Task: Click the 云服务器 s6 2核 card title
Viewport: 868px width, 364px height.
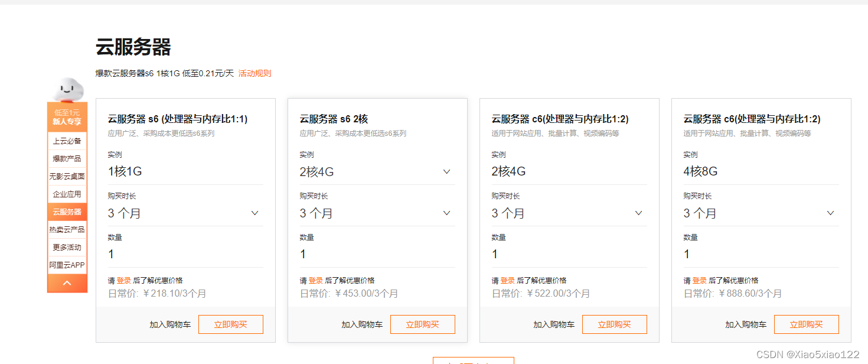Action: [x=334, y=119]
